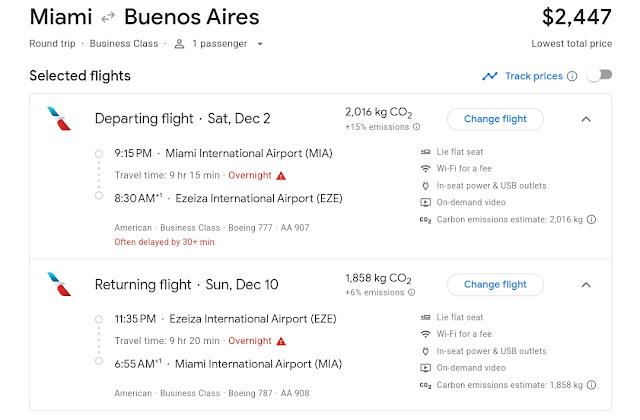Click returning flight emissions info icon
Viewport: 640px width, 420px height.
(416, 293)
